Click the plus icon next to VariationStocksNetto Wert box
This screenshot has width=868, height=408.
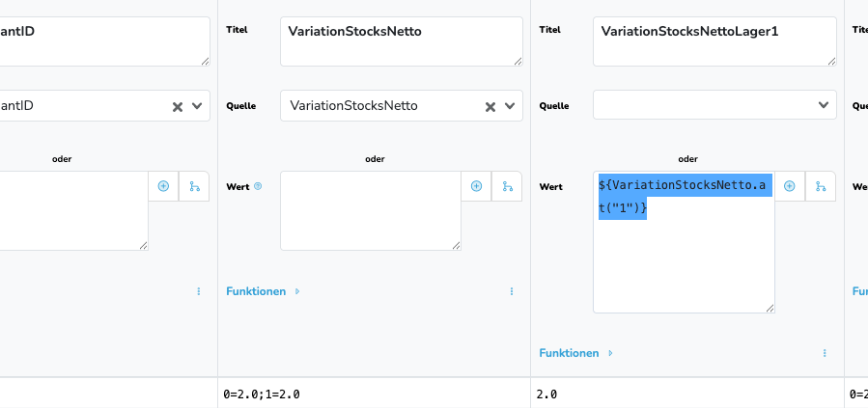coord(476,186)
